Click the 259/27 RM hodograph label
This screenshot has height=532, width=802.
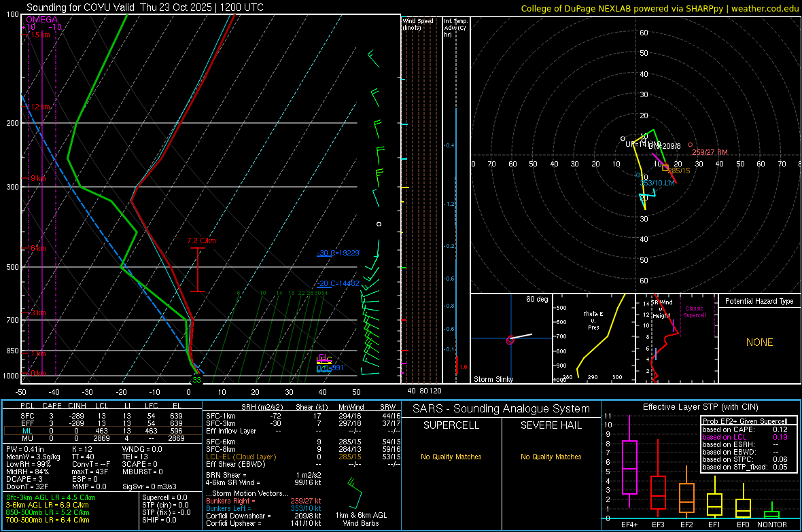(x=710, y=152)
